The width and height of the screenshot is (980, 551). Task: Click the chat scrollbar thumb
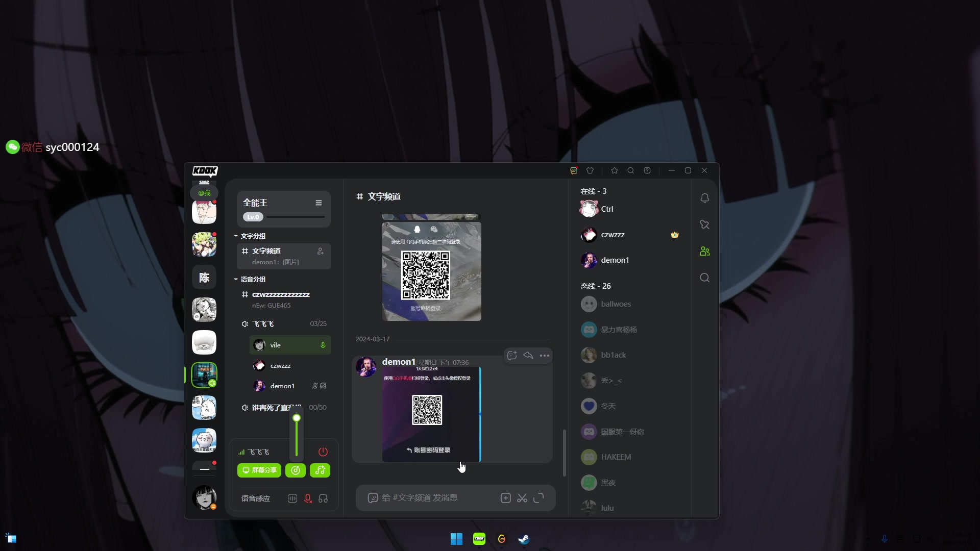564,453
